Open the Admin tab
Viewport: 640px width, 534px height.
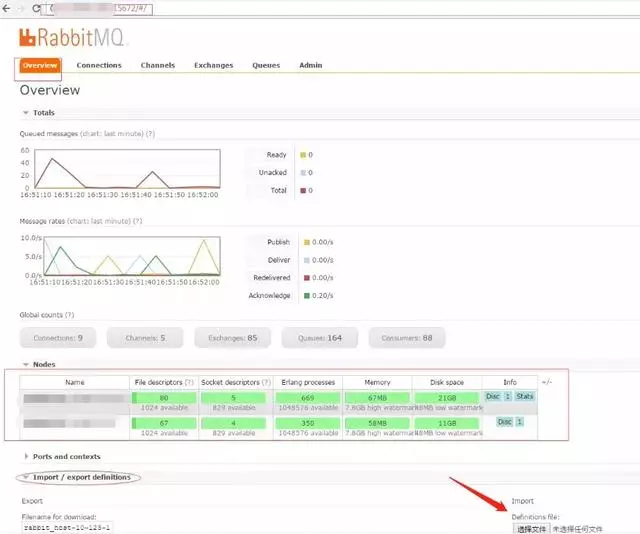[311, 65]
